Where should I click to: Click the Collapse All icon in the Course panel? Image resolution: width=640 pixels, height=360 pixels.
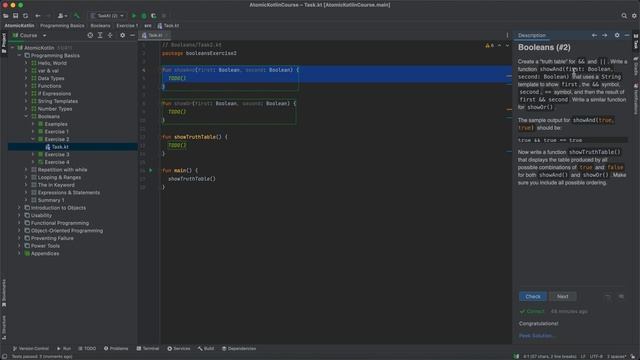[x=110, y=36]
